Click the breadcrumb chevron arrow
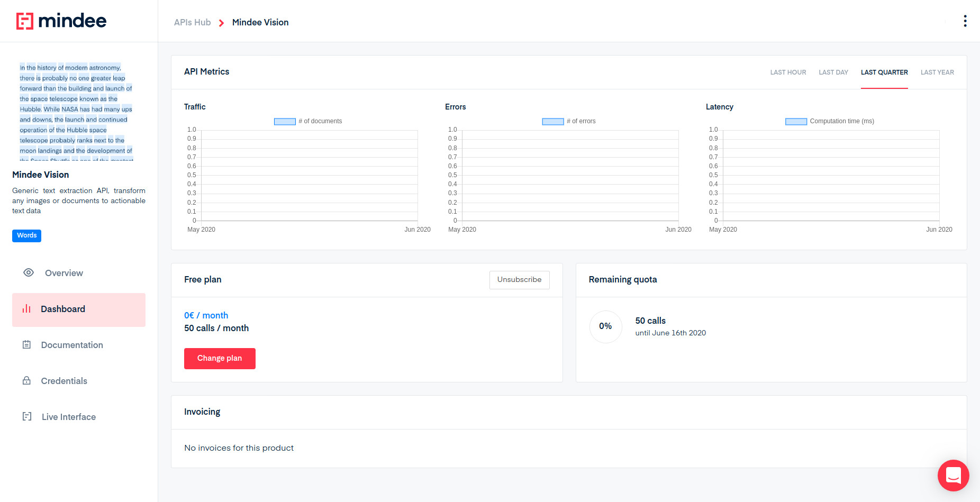 pyautogui.click(x=221, y=23)
